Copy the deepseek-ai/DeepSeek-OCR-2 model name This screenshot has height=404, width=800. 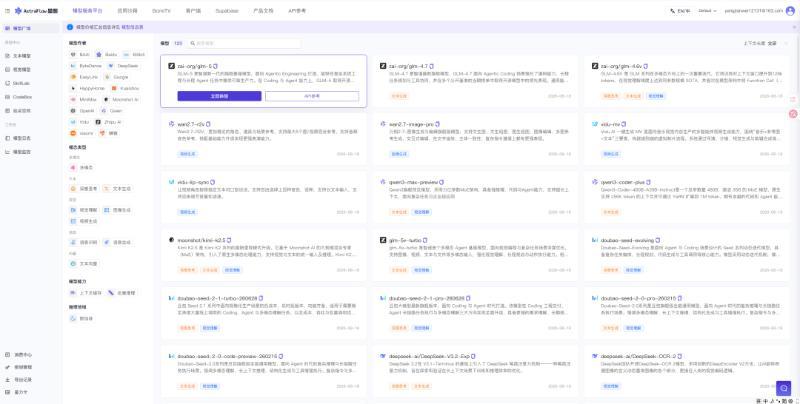coord(680,356)
